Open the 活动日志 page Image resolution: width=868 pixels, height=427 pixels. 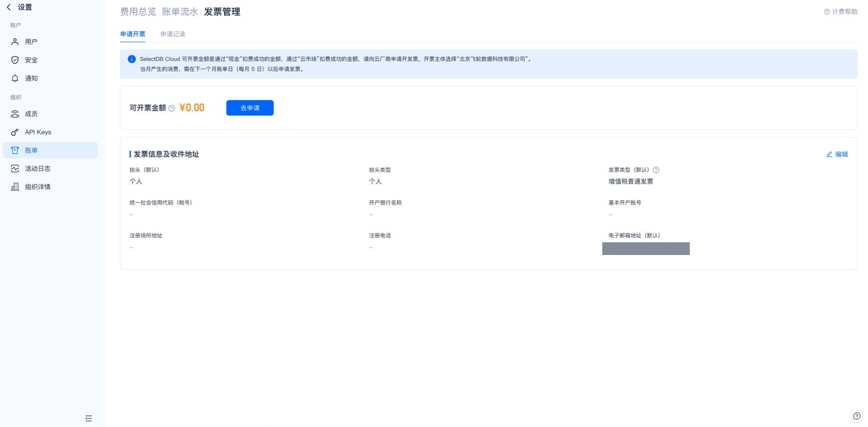(x=50, y=168)
